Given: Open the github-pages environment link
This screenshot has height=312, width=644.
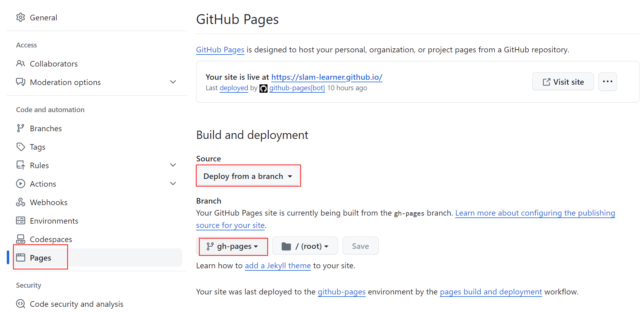Looking at the screenshot, I should pos(341,292).
